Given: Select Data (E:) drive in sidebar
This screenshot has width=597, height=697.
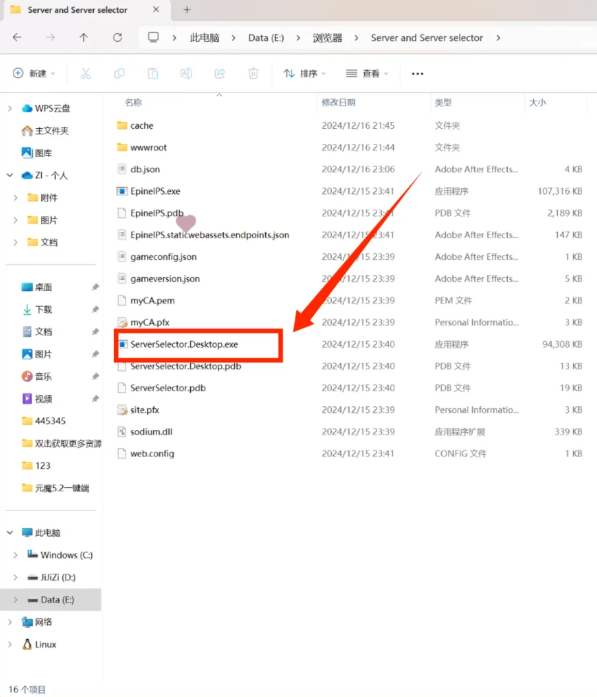Looking at the screenshot, I should pos(51,599).
